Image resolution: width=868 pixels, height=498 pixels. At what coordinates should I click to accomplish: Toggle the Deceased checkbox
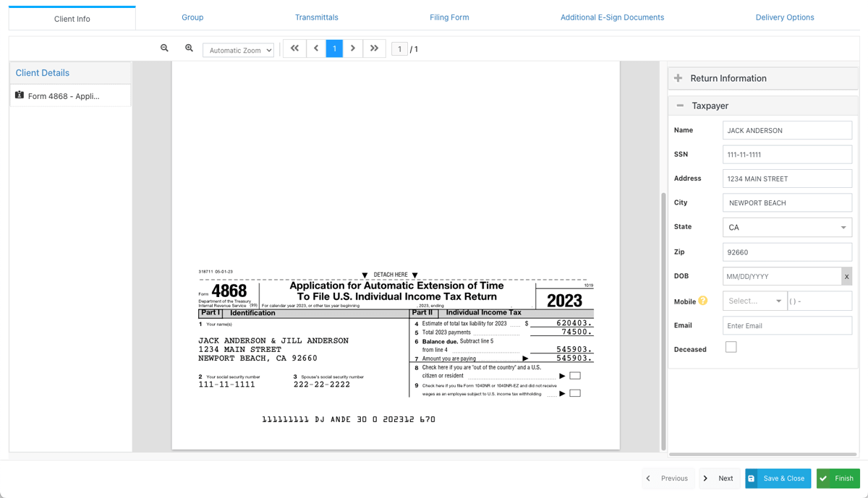731,348
